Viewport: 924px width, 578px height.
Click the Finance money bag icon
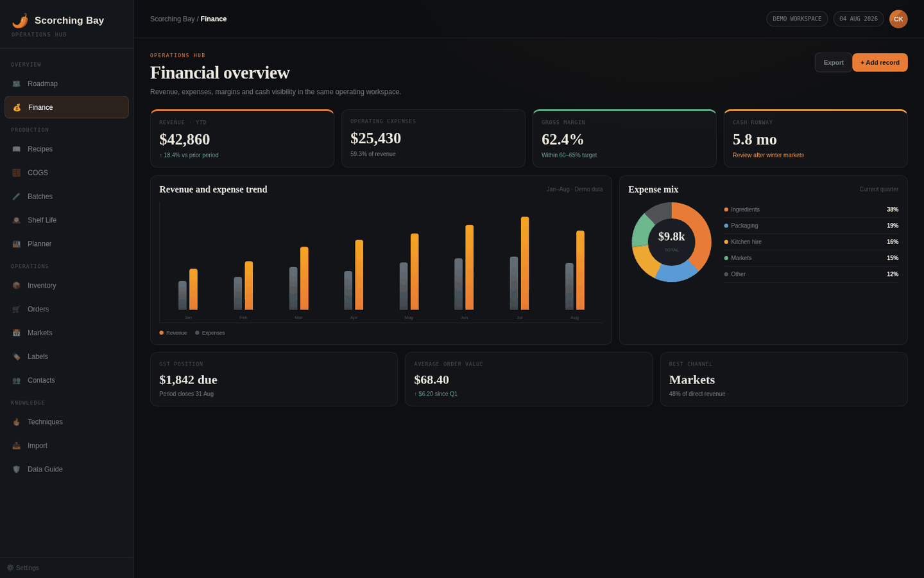pos(17,108)
